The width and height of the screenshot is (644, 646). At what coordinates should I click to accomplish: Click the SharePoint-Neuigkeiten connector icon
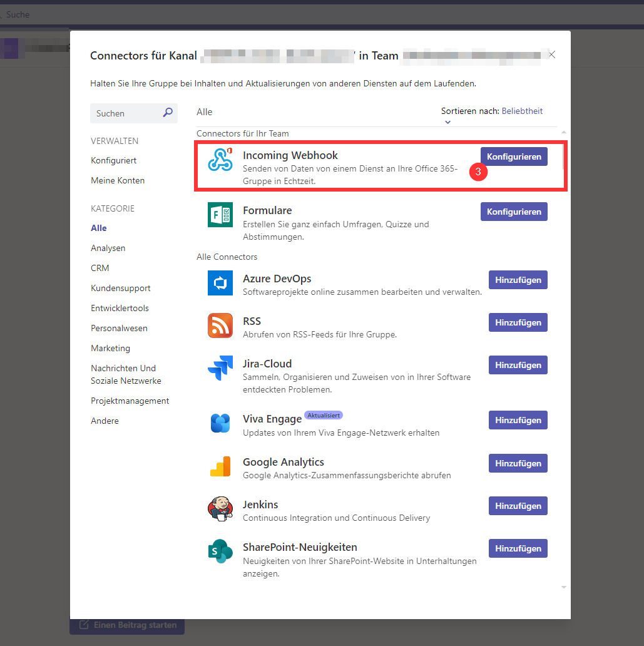point(220,551)
